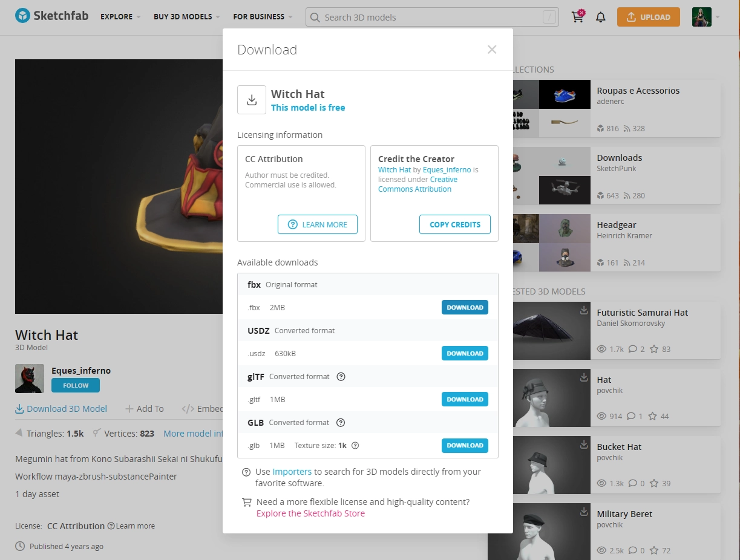Click the Search 3D models field
Viewport: 740px width, 560px height.
click(x=432, y=17)
